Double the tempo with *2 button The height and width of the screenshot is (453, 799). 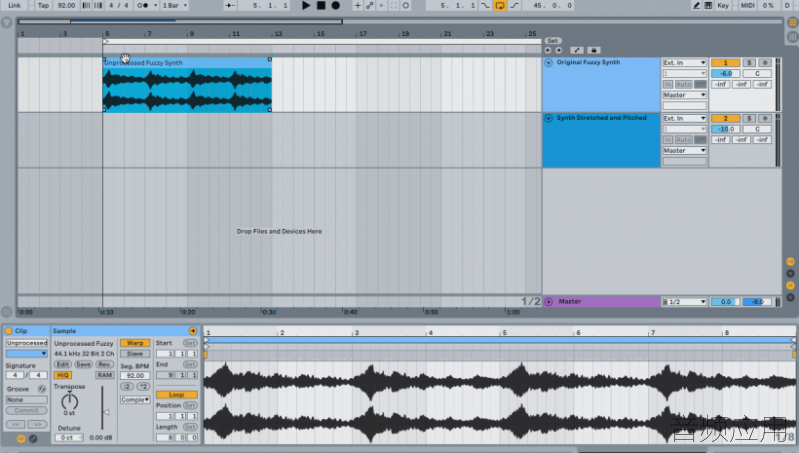[143, 386]
